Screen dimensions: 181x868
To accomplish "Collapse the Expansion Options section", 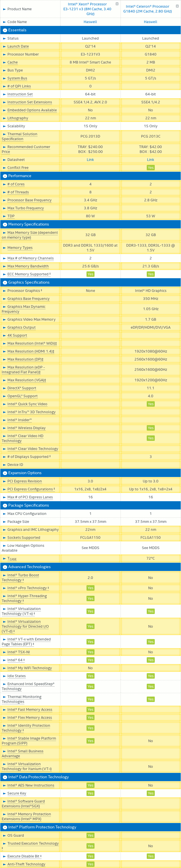I will [x=5, y=473].
